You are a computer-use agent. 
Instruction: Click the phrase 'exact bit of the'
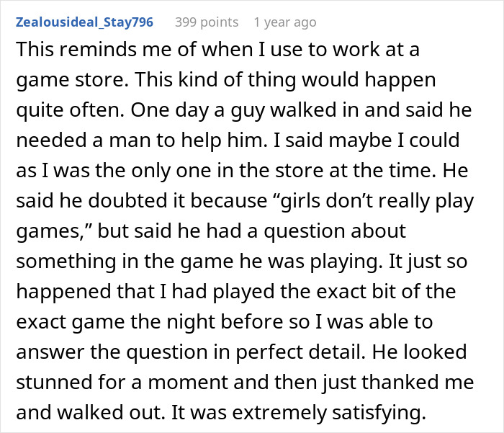(x=386, y=292)
